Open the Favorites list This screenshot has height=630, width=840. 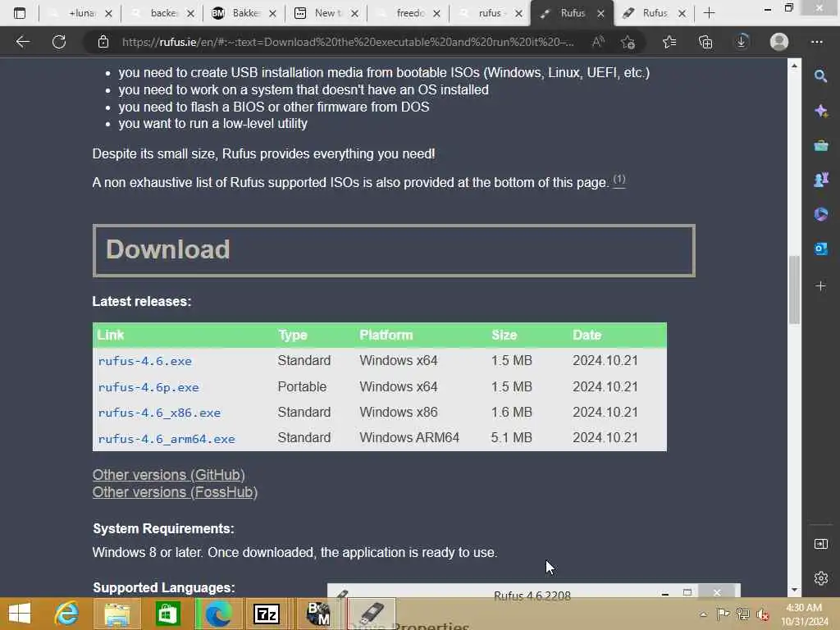click(x=669, y=42)
